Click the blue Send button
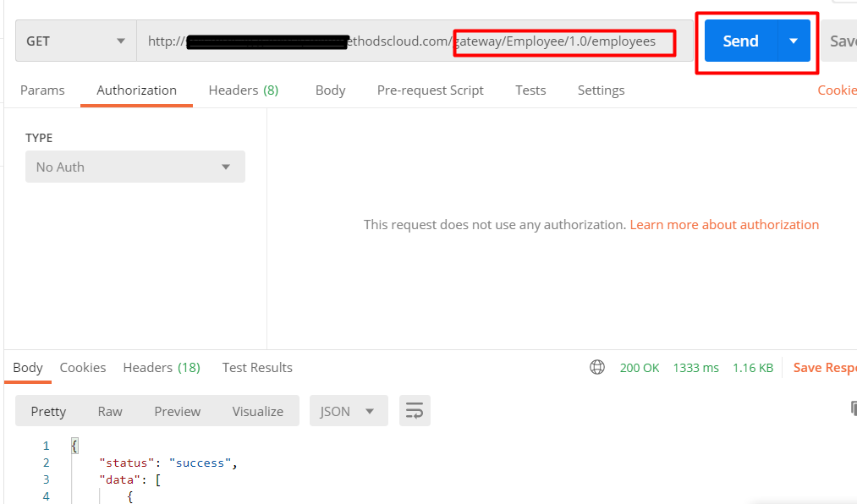Image resolution: width=857 pixels, height=504 pixels. (740, 41)
